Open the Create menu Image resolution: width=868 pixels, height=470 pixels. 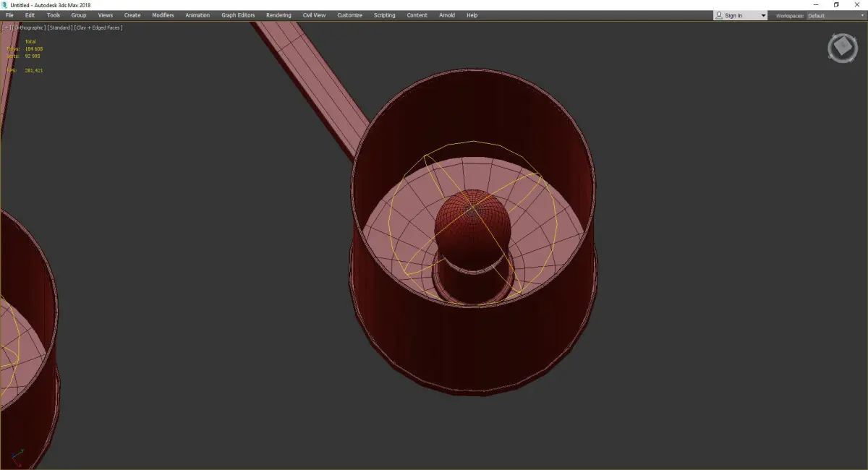132,15
